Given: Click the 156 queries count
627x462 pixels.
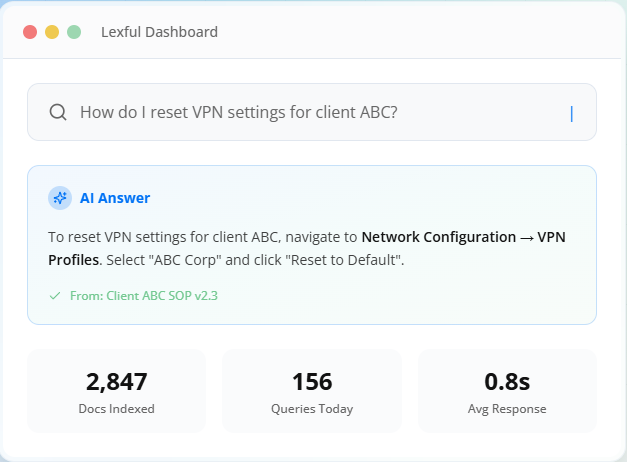Looking at the screenshot, I should [x=312, y=381].
